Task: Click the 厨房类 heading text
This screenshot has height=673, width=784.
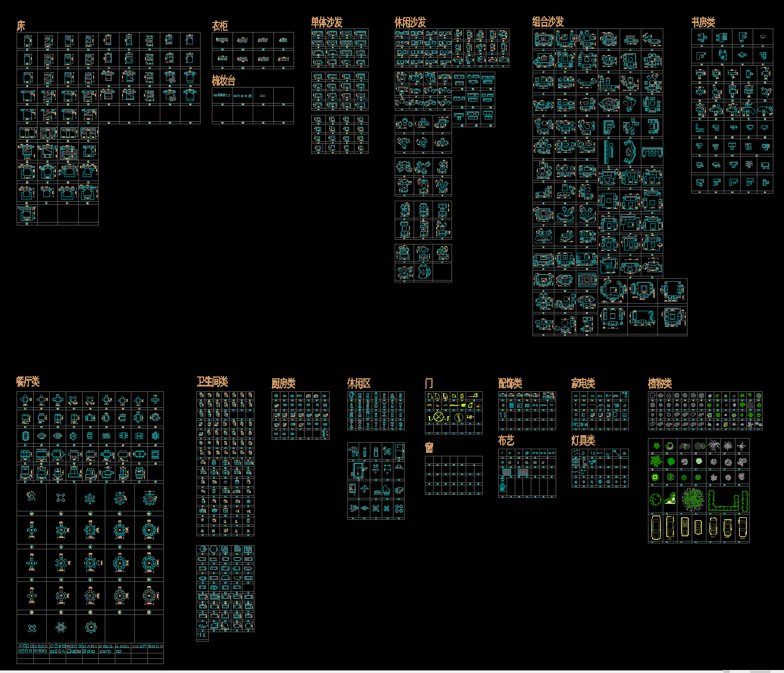Action: click(x=283, y=384)
